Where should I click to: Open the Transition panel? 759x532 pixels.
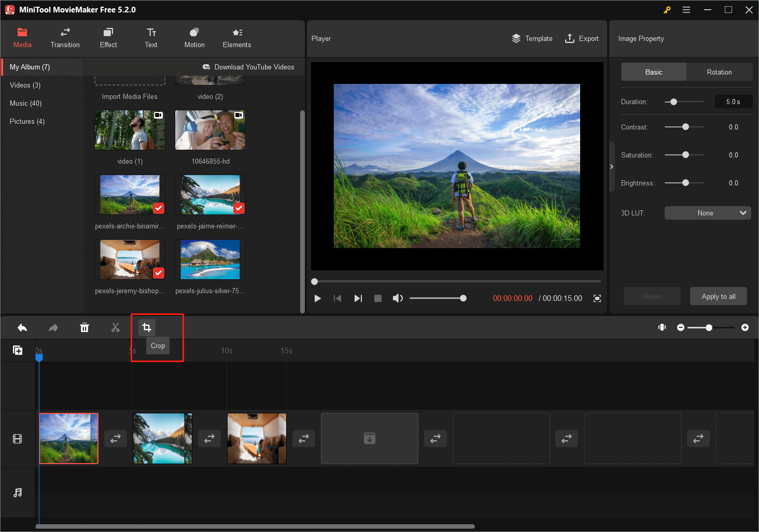[x=65, y=37]
